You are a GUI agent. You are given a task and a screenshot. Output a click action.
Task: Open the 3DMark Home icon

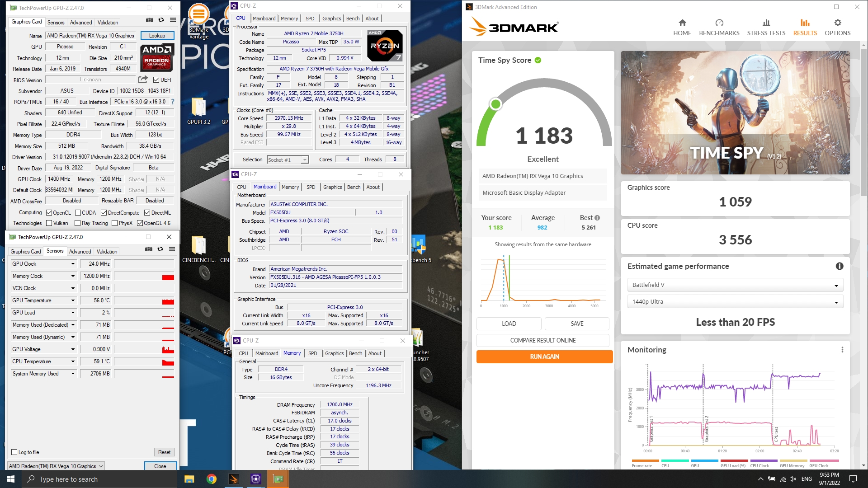point(682,23)
